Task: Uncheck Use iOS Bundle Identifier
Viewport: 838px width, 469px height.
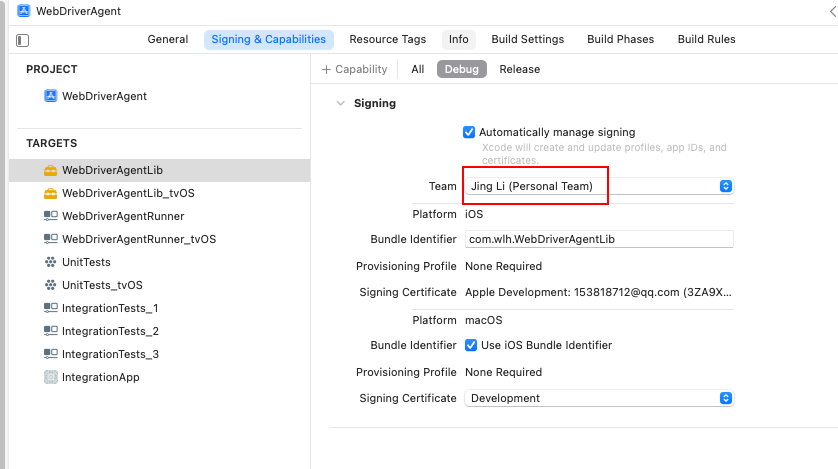Action: pyautogui.click(x=471, y=345)
